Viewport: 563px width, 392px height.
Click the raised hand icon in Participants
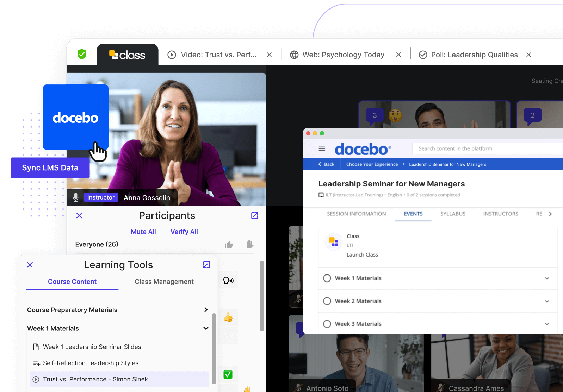click(x=250, y=244)
